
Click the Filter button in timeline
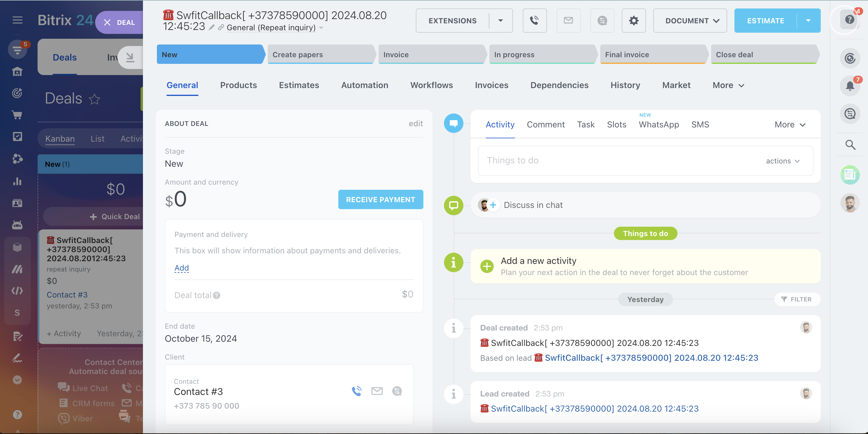click(797, 299)
